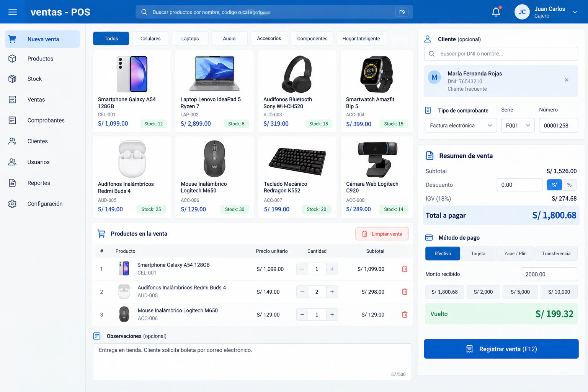The width and height of the screenshot is (588, 392).
Task: Decrease quantity of Redmi Buds 4
Action: pyautogui.click(x=302, y=292)
